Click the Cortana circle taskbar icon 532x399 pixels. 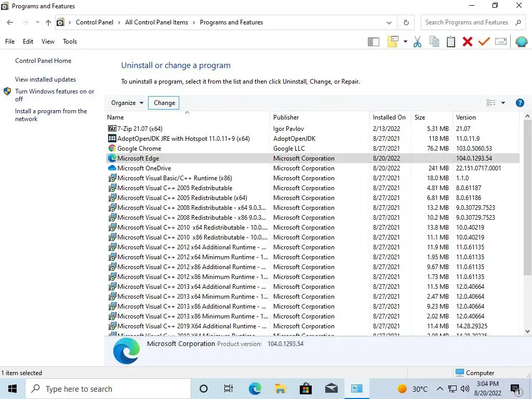click(204, 389)
